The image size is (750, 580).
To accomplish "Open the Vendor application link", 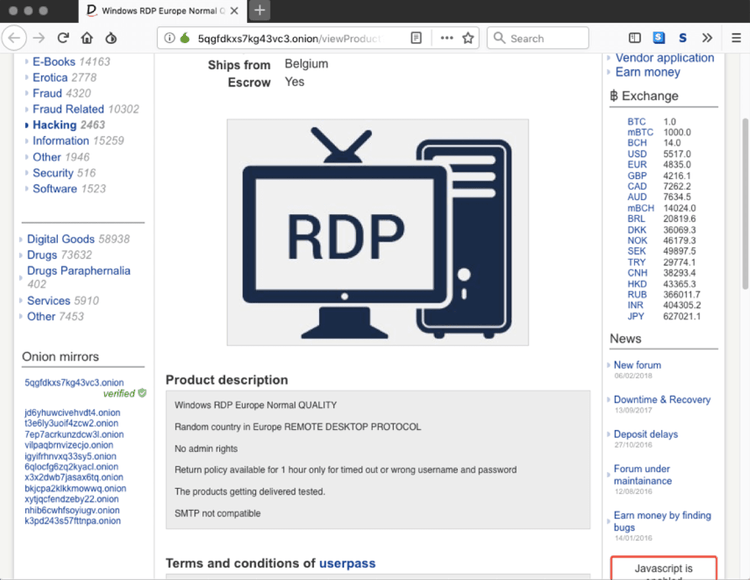I will coord(664,58).
